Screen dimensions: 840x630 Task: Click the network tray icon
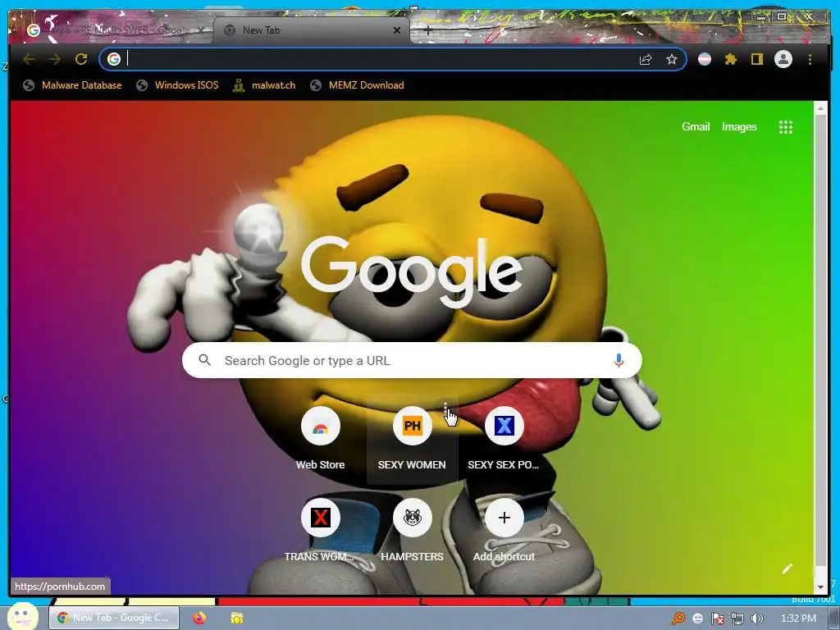737,619
